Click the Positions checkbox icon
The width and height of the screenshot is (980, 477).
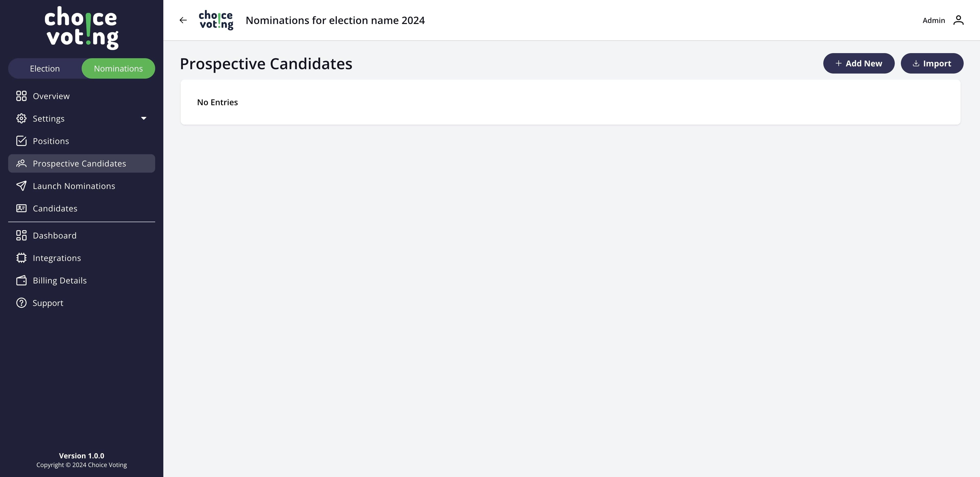pyautogui.click(x=21, y=141)
